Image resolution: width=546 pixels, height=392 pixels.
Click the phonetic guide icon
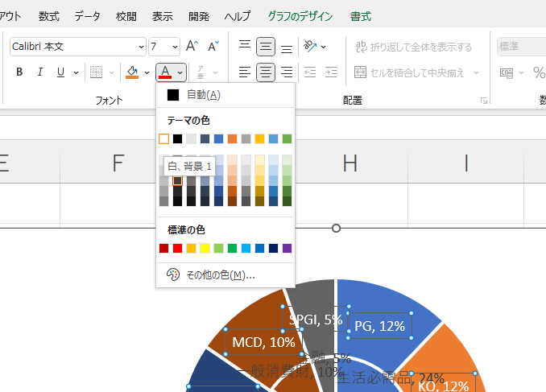point(201,72)
